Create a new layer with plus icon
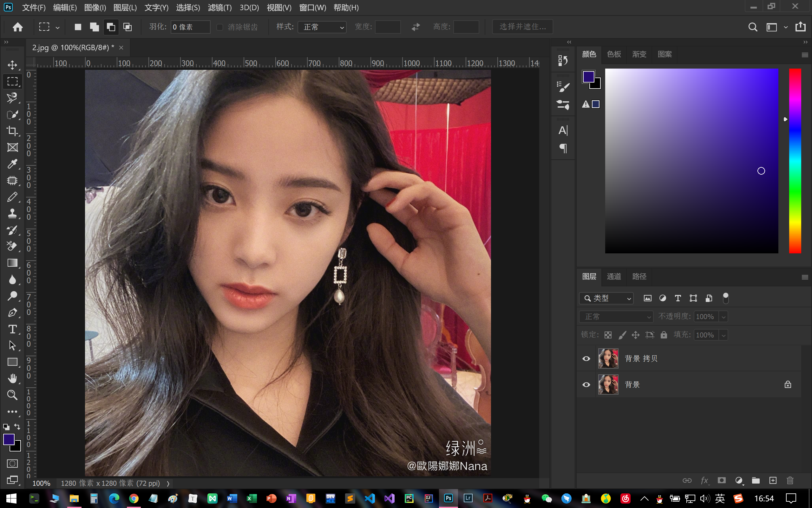This screenshot has width=812, height=508. click(773, 480)
